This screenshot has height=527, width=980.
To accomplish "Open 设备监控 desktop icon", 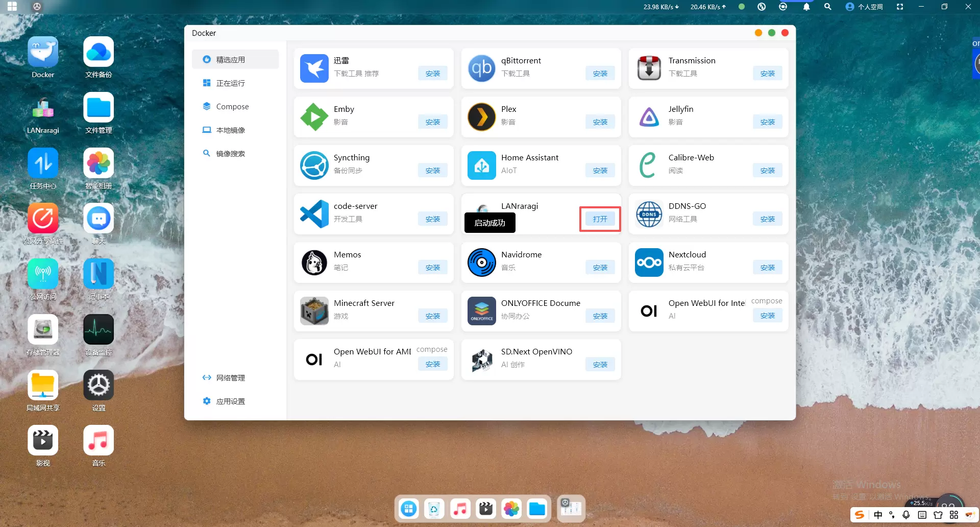I will pos(99,330).
